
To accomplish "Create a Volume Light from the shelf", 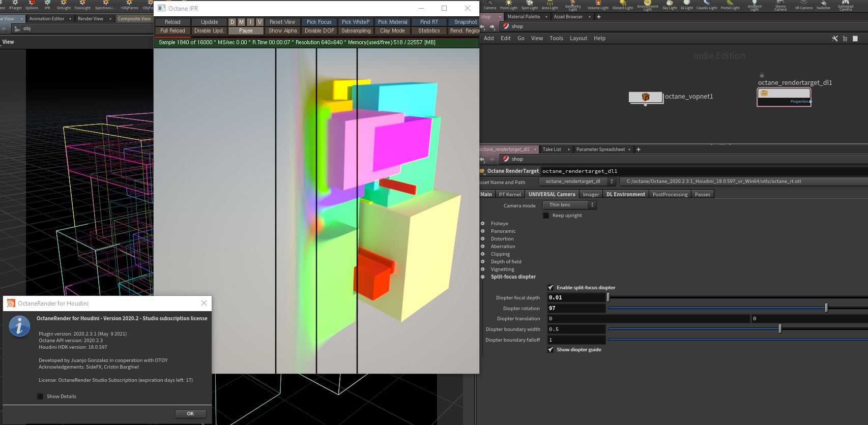I will point(598,5).
